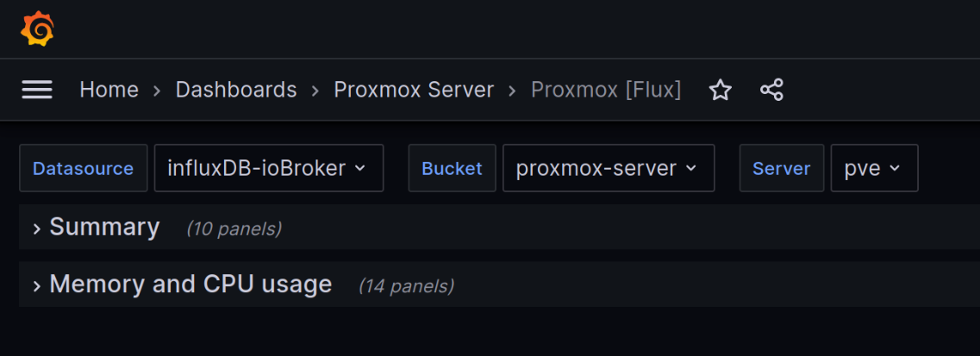Open the proxmox-server bucket dropdown
Image resolution: width=980 pixels, height=356 pixels.
[x=608, y=168]
